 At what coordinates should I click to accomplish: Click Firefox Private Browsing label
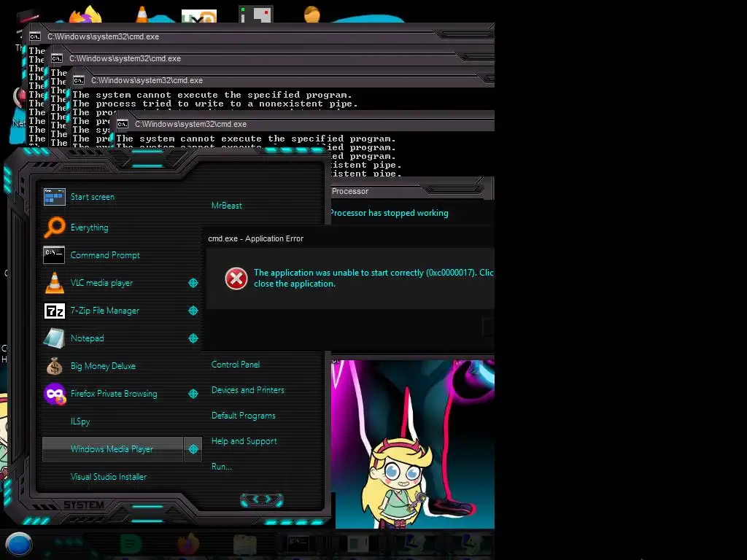point(114,394)
